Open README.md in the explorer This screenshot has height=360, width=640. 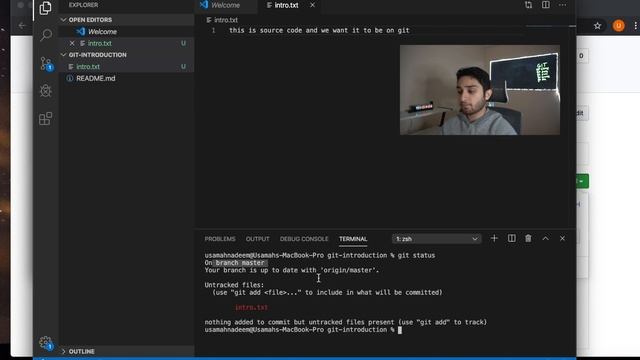click(127, 78)
